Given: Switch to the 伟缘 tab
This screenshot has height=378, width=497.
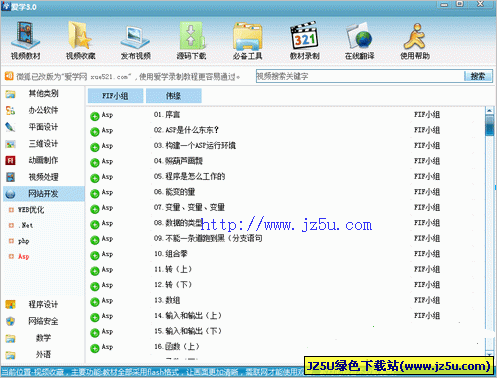Looking at the screenshot, I should [x=174, y=96].
